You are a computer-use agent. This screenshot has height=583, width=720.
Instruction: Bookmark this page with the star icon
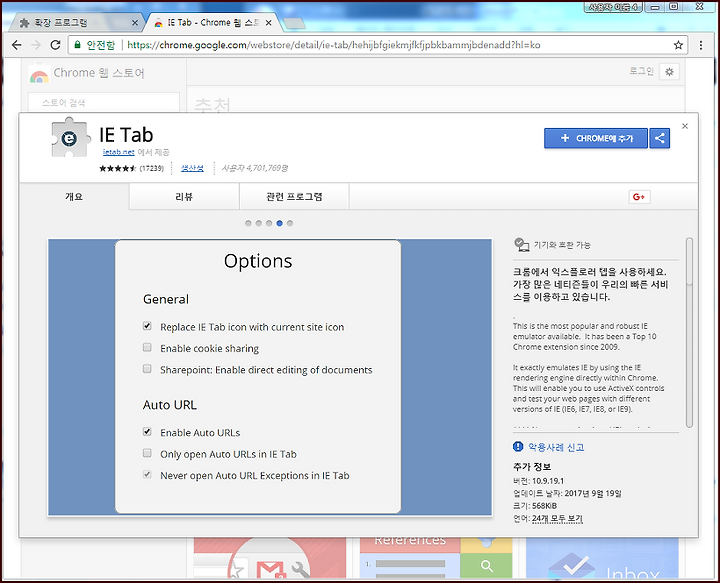(x=678, y=45)
